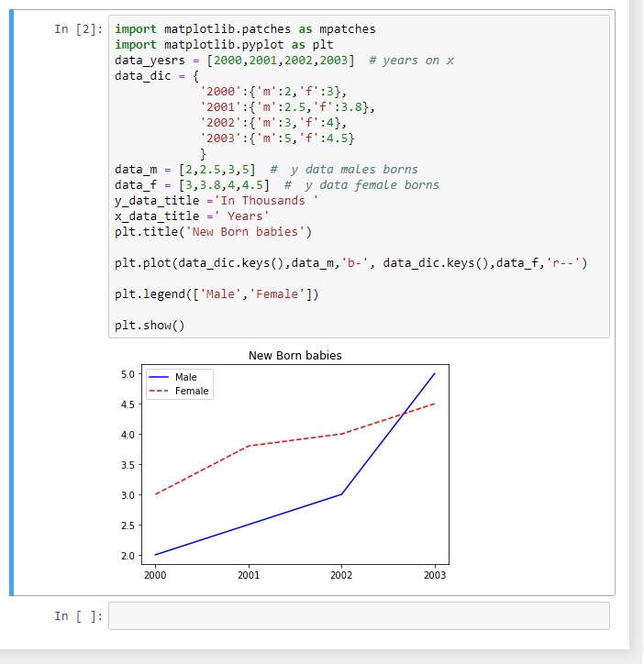Click the '2.0' y-axis tick label
644x664 pixels.
coord(128,556)
